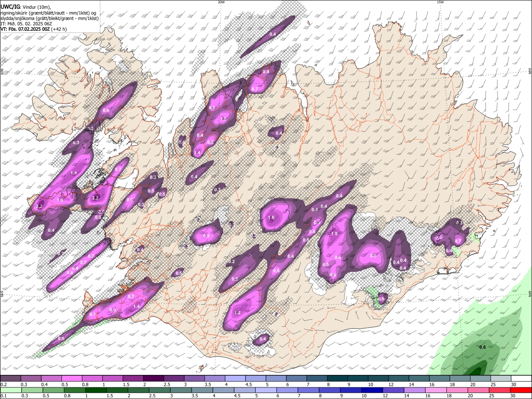532x399 pixels.
Task: Pick the bright red rain swatch after the 30 label
Action: tap(521, 390)
